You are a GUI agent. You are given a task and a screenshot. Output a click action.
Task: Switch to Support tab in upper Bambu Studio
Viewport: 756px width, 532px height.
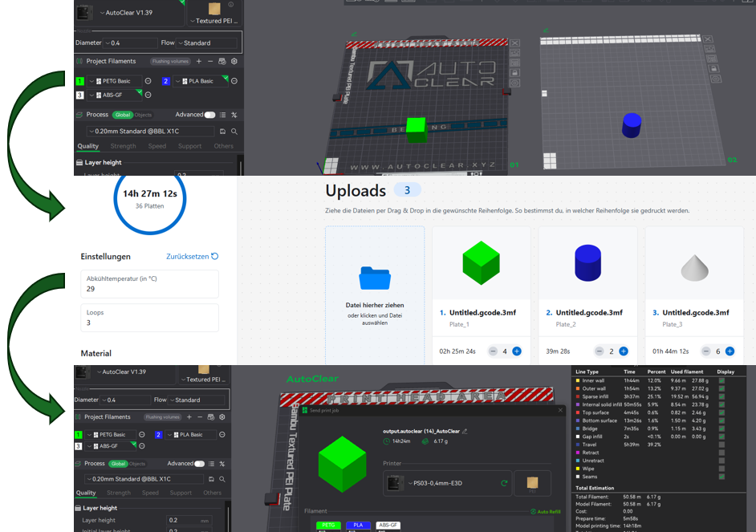click(190, 146)
